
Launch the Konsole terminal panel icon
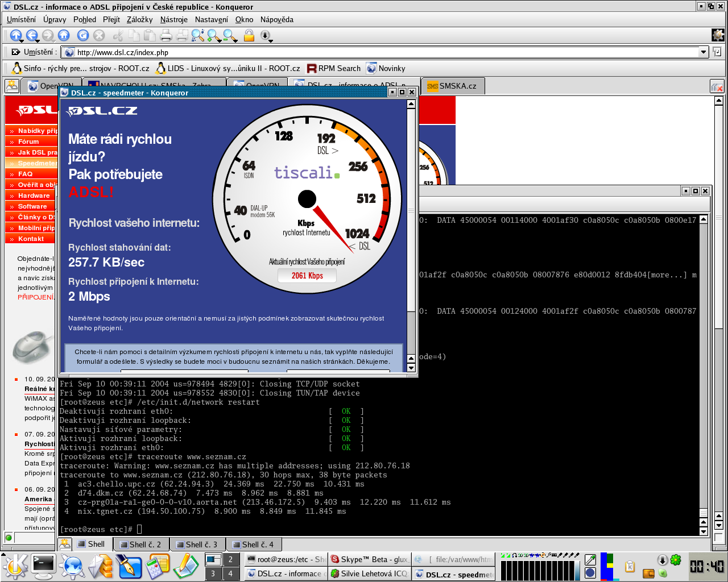43,566
